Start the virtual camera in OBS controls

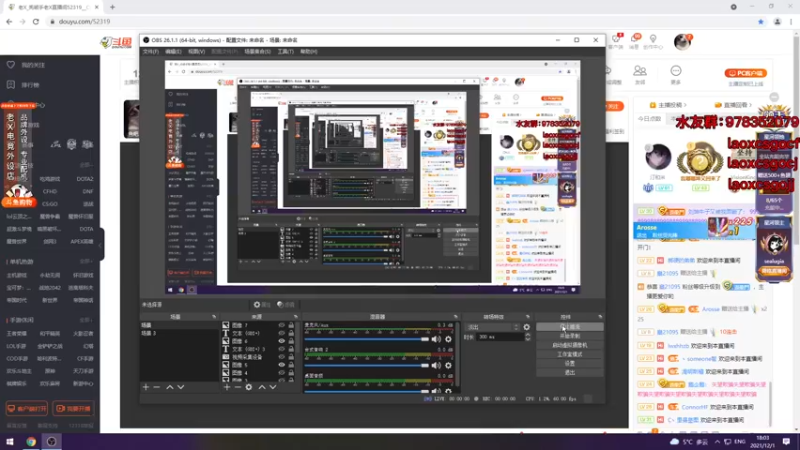(569, 345)
